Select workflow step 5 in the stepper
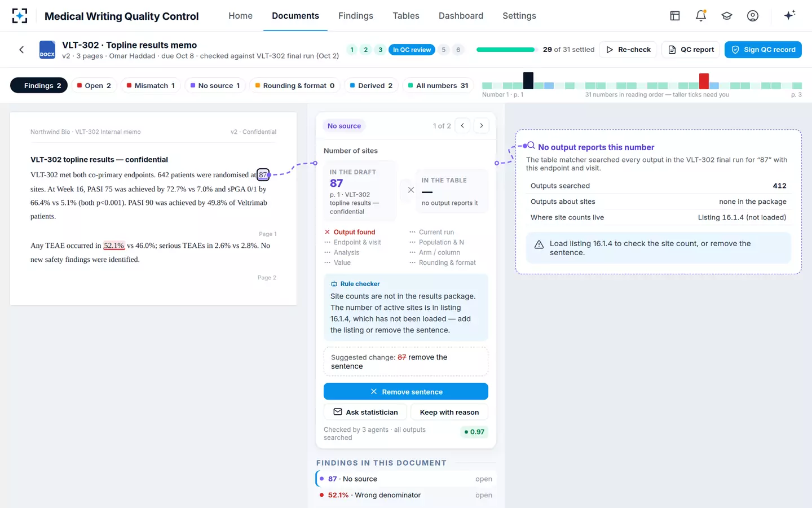 tap(444, 50)
